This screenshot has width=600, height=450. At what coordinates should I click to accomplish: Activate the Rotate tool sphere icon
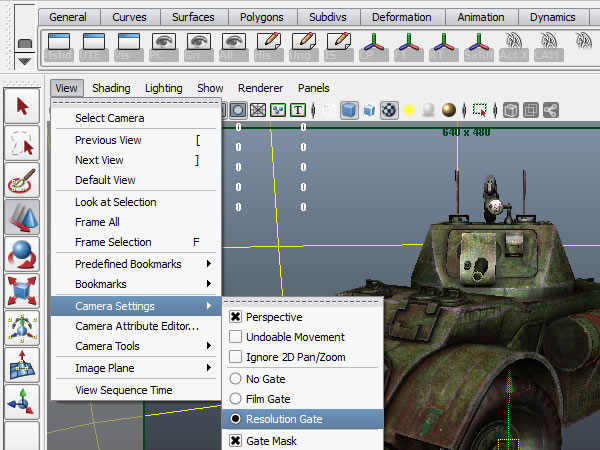pos(22,254)
